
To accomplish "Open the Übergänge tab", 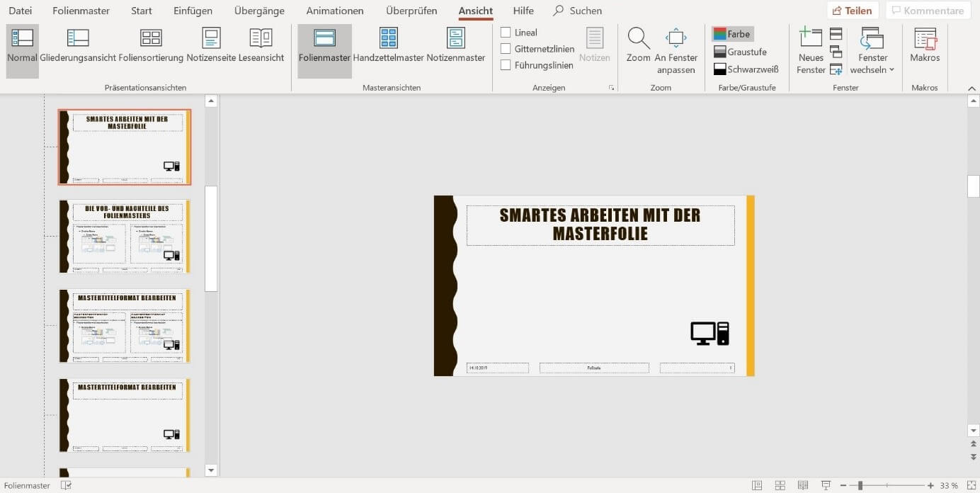I will (x=259, y=11).
